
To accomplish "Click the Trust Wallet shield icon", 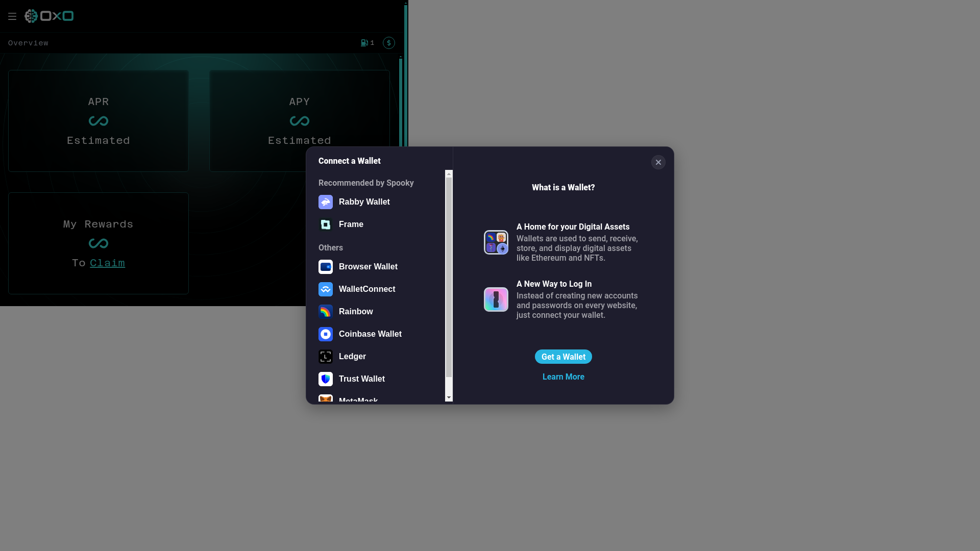I will tap(326, 379).
